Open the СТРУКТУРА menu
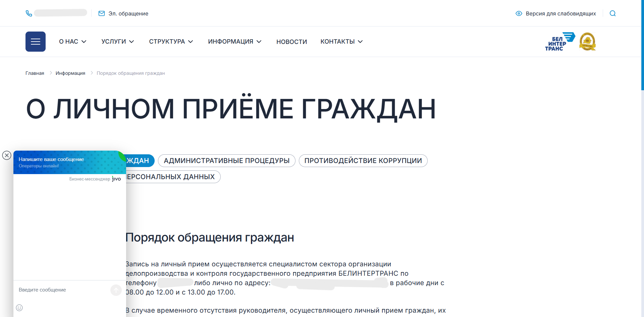Viewport: 644px width, 317px height. (x=167, y=42)
